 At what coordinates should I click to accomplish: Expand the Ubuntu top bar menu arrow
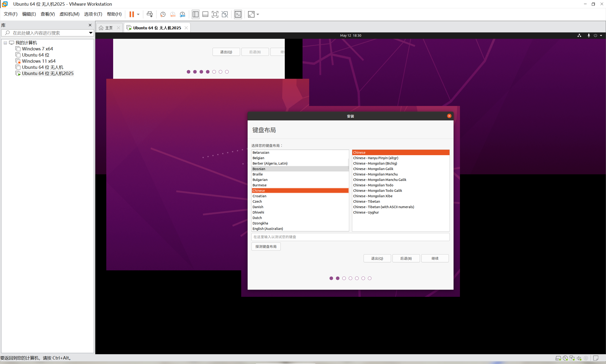click(x=601, y=35)
